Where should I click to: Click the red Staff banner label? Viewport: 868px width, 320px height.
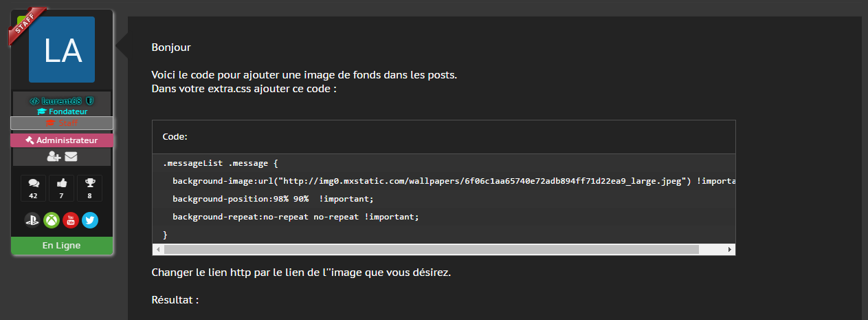tap(62, 123)
